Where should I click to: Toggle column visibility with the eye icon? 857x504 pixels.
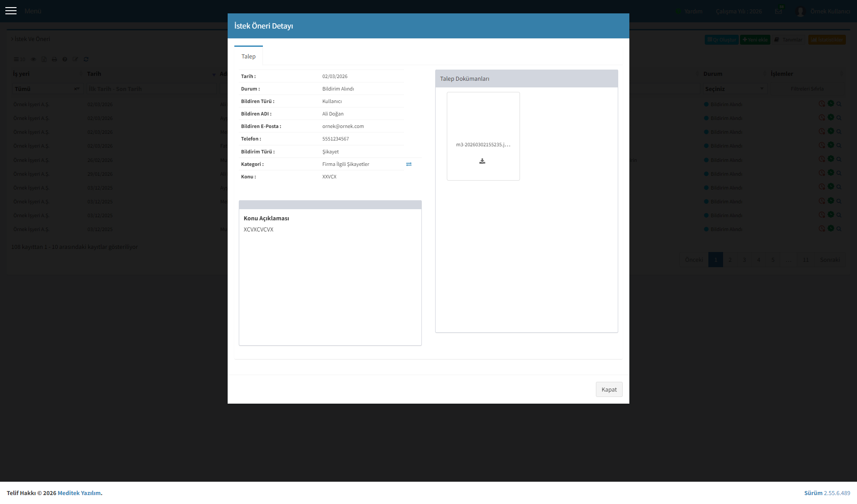click(x=33, y=59)
